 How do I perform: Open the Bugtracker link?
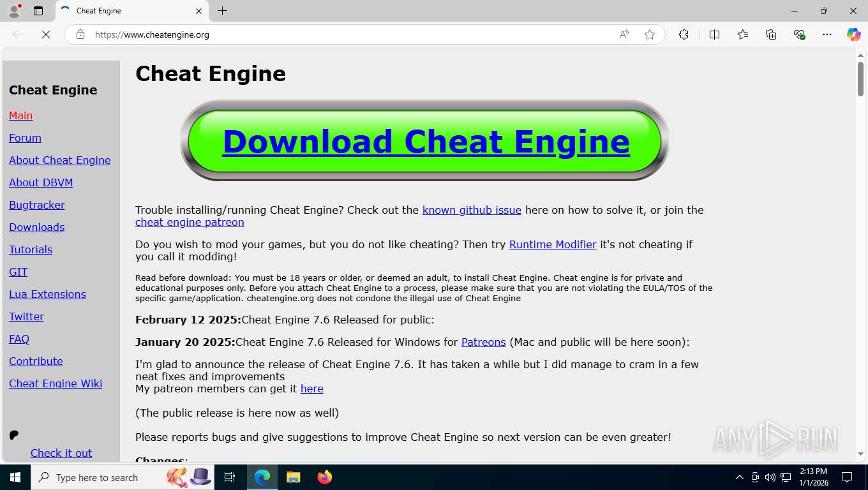[x=37, y=205]
